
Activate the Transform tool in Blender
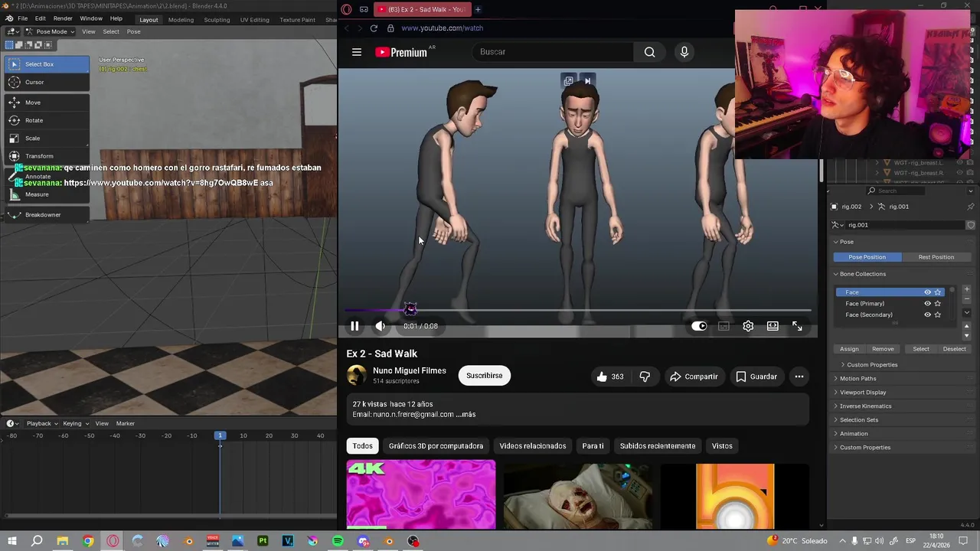click(47, 156)
